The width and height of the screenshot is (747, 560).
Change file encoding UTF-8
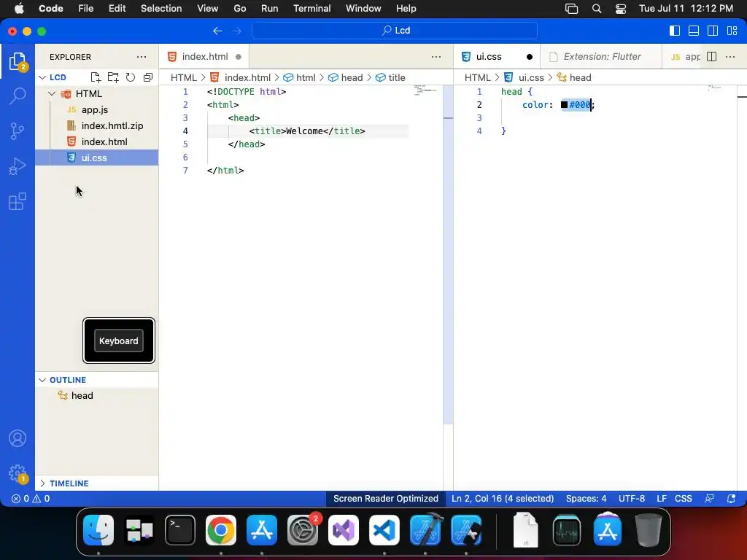pos(632,499)
